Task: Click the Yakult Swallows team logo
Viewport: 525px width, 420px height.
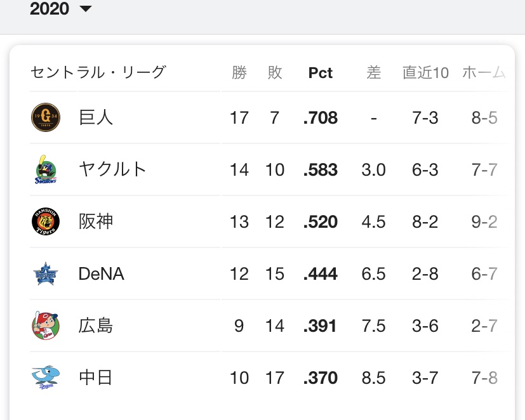Action: (x=46, y=169)
